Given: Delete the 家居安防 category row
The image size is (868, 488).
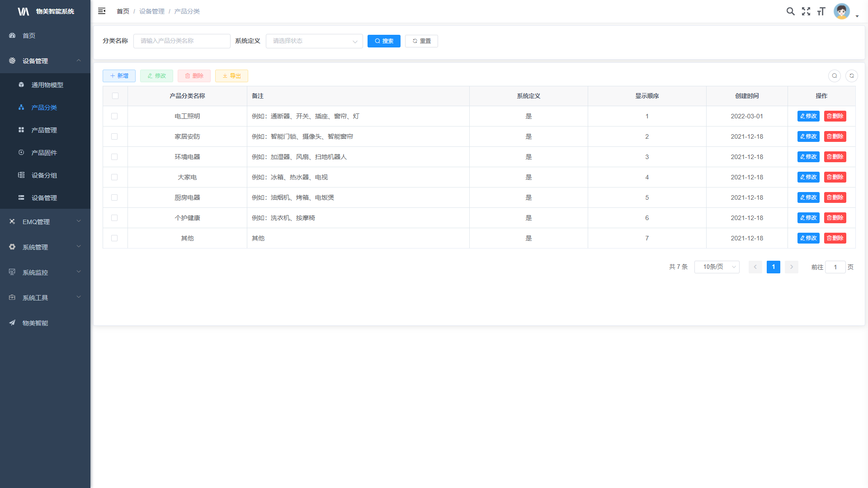Looking at the screenshot, I should point(835,136).
